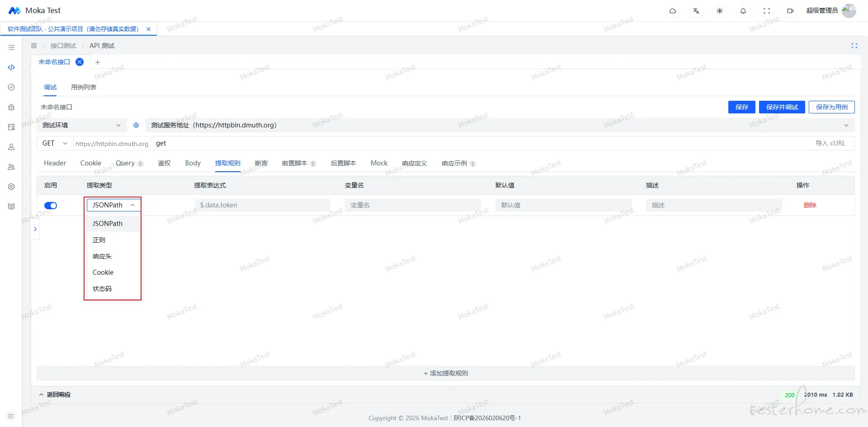Viewport: 868px width, 427px height.
Task: Open notifications bell
Action: click(743, 11)
